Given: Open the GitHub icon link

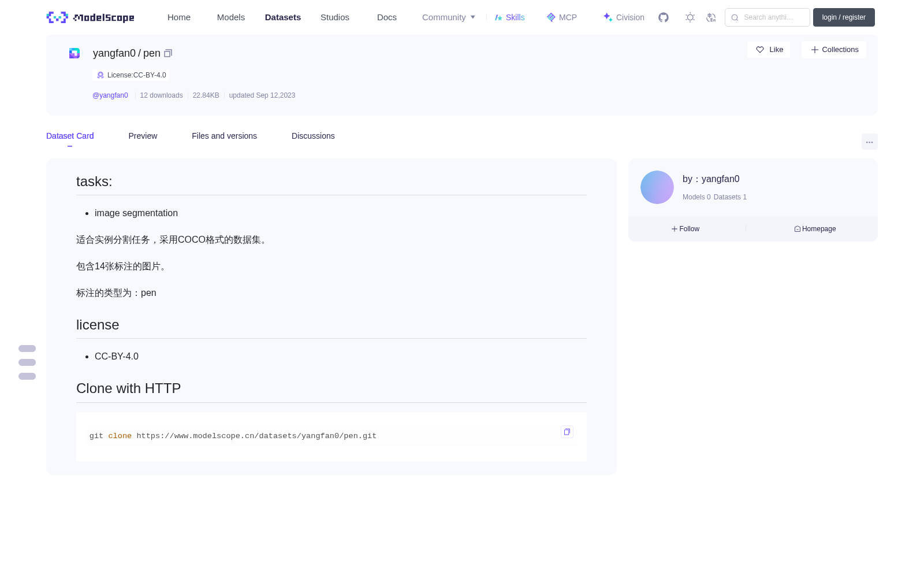Looking at the screenshot, I should [664, 17].
